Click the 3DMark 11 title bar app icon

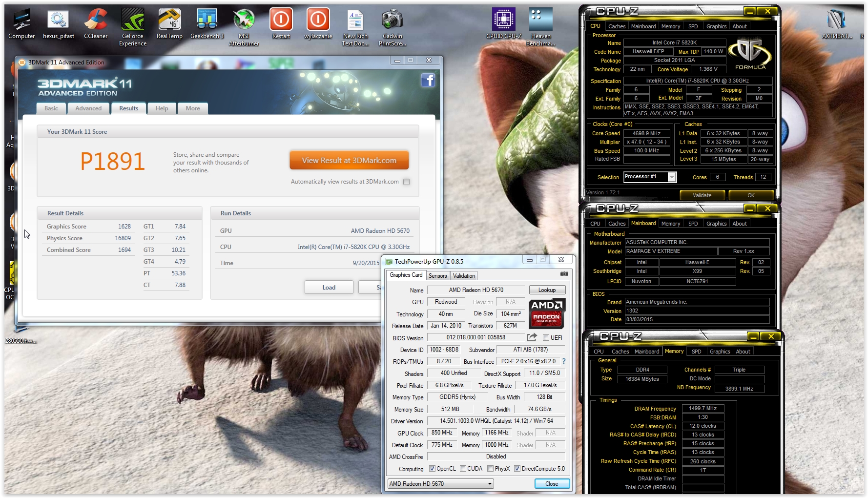[22, 62]
